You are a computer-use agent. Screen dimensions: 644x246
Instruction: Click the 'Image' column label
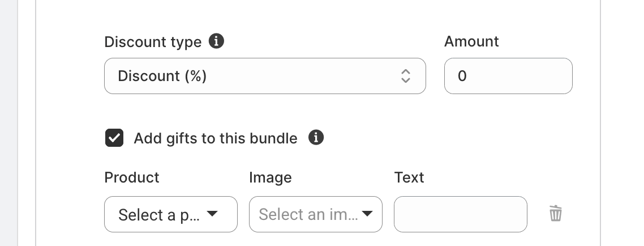pos(271,178)
